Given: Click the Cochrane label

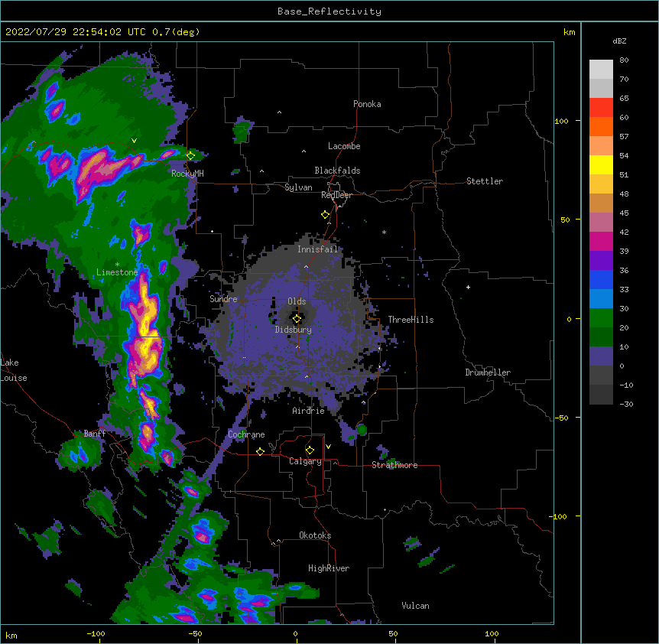Looking at the screenshot, I should (x=246, y=434).
